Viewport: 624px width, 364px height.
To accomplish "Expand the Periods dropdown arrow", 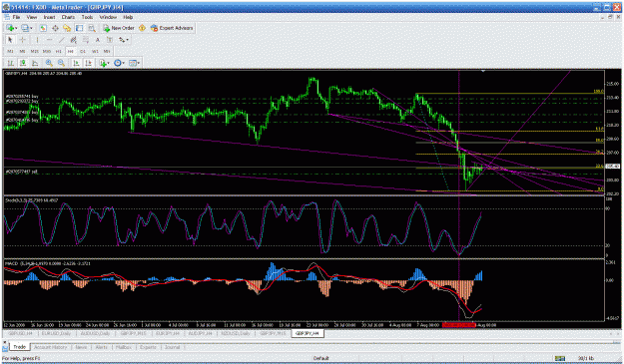I will (x=124, y=63).
